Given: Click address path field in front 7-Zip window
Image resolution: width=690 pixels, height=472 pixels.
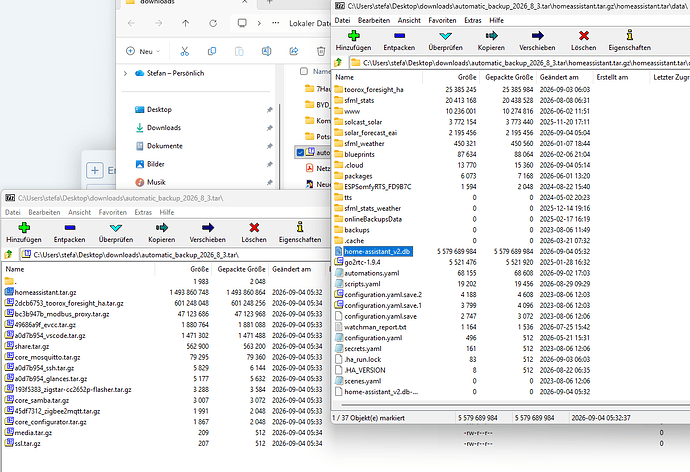Looking at the screenshot, I should (x=519, y=63).
